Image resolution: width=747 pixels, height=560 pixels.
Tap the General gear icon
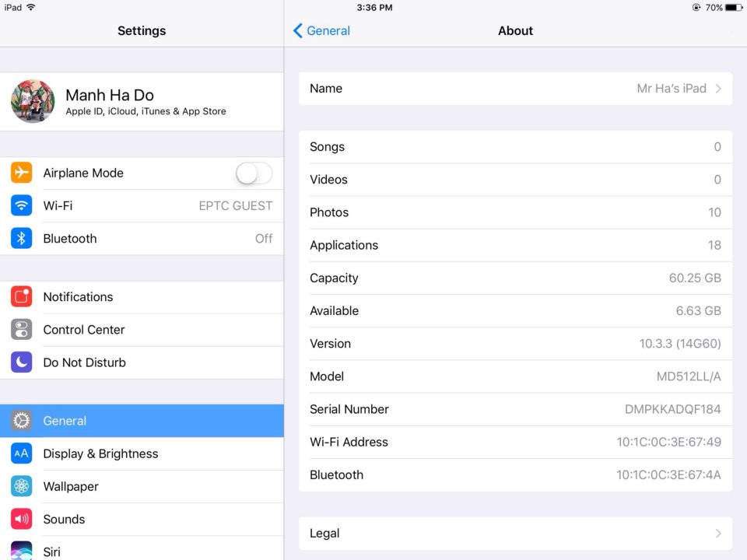(22, 421)
